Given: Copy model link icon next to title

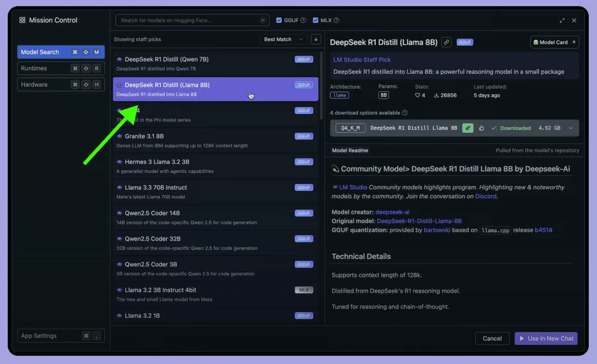Looking at the screenshot, I should pyautogui.click(x=446, y=42).
